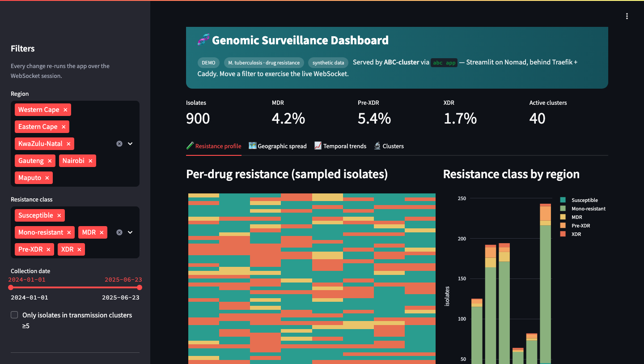Click the Resistance class by region heading

click(511, 174)
